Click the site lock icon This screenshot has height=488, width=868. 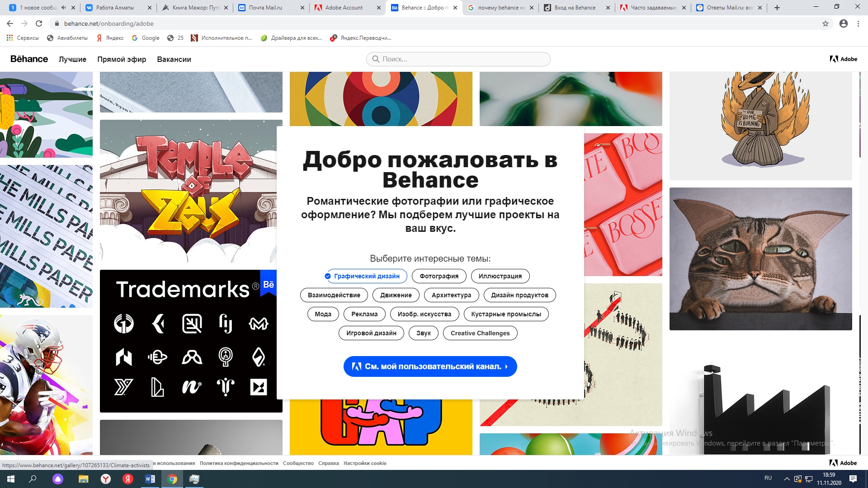[x=57, y=23]
